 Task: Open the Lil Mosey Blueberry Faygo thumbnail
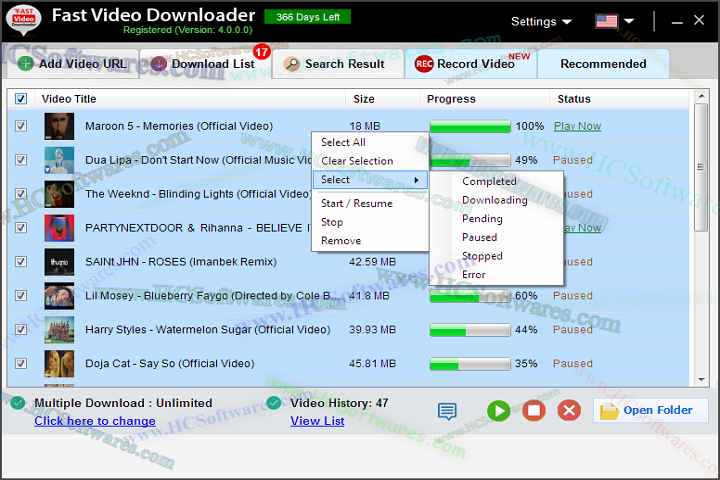tap(59, 296)
